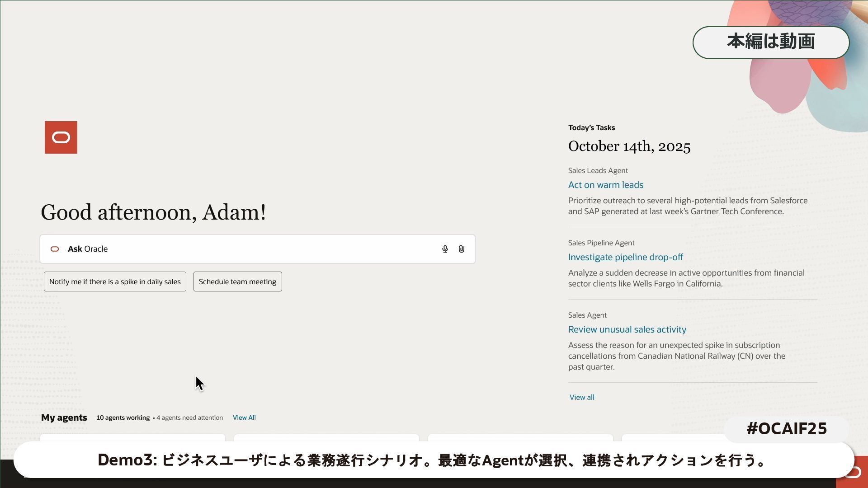Open Investigate pipeline drop-off task
The height and width of the screenshot is (488, 868).
[x=625, y=257]
